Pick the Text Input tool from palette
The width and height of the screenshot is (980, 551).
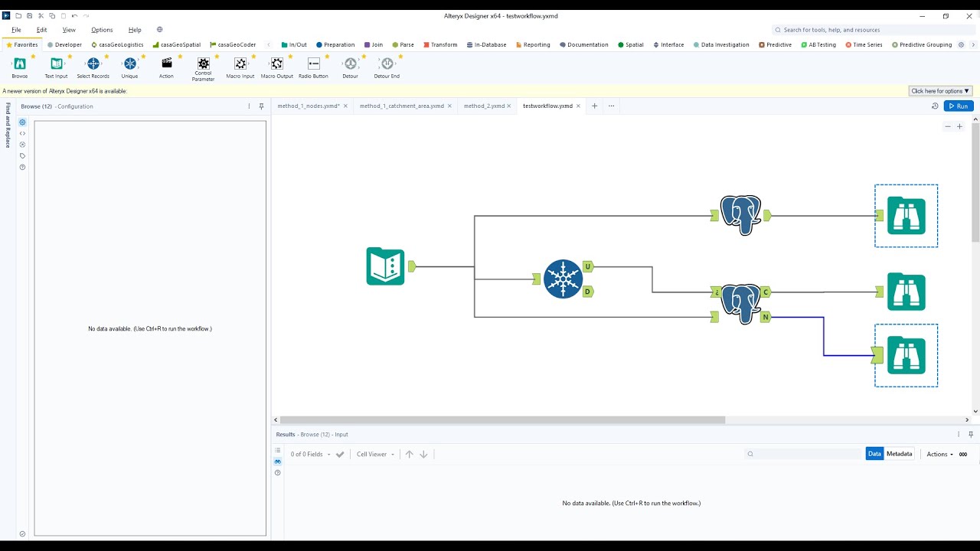56,64
